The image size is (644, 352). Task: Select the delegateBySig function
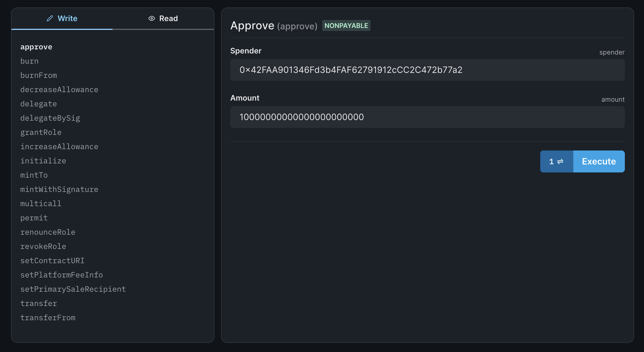pos(50,118)
